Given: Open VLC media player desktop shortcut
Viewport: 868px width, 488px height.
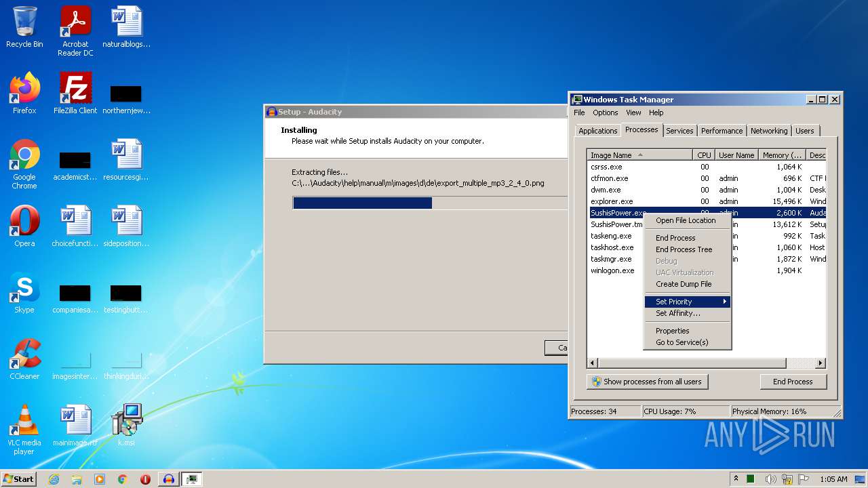Looking at the screenshot, I should pos(24,430).
